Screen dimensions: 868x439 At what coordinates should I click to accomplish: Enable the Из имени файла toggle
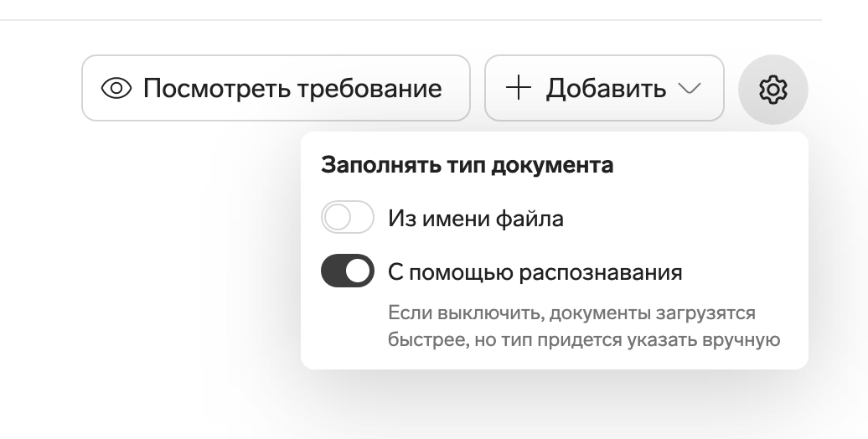coord(347,219)
